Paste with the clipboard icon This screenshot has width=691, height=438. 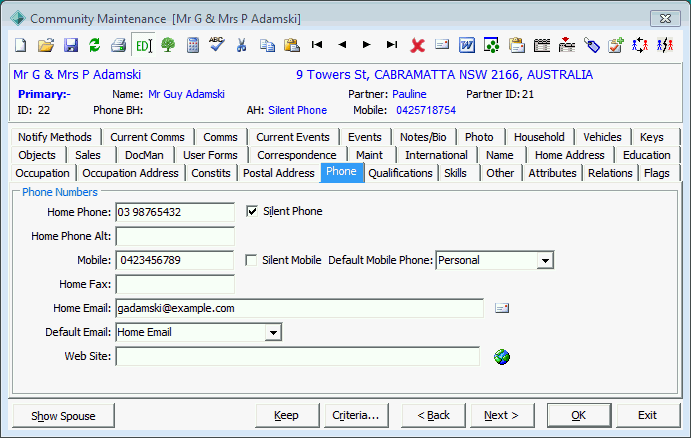tap(292, 45)
